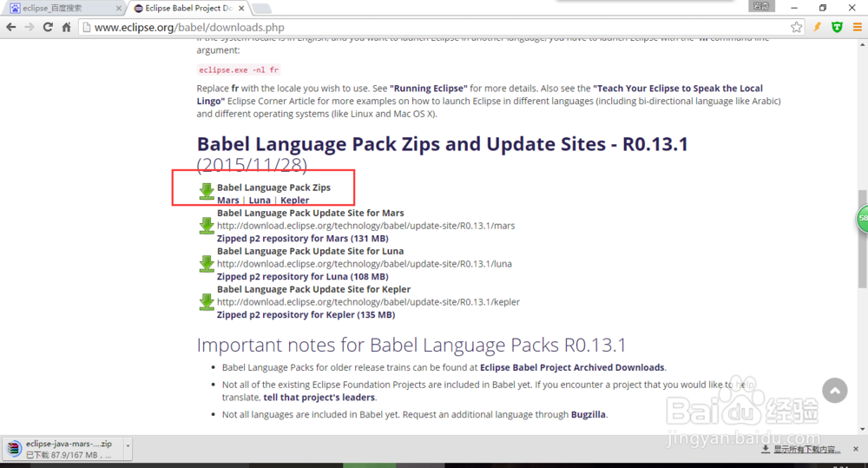Click the download arrow for Mars update site
Viewport: 868px width, 468px height.
tap(207, 226)
